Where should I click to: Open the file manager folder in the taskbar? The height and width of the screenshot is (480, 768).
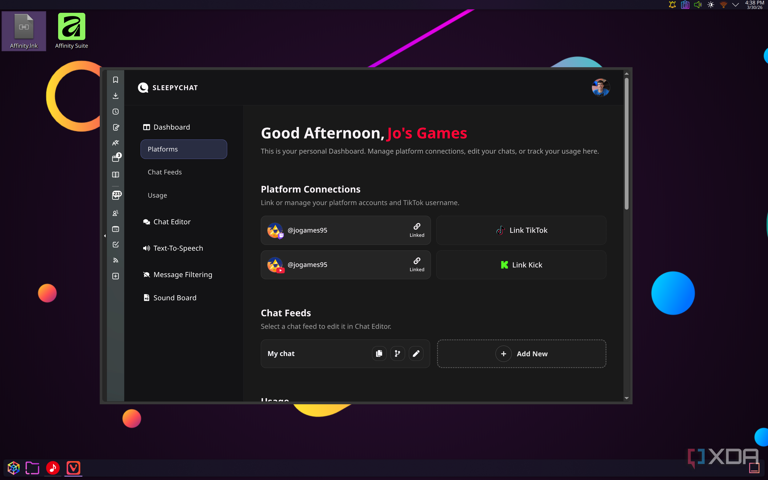coord(32,468)
